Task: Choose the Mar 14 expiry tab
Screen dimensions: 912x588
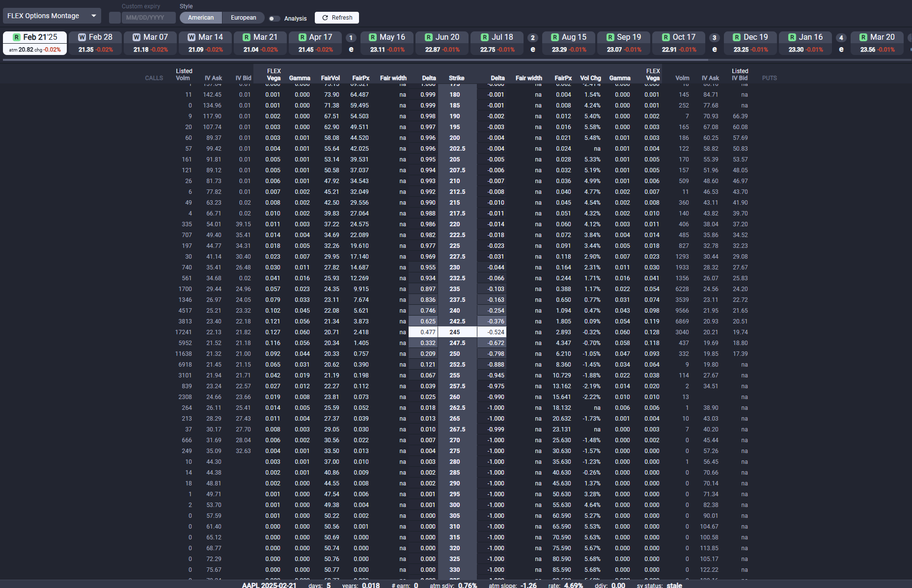Action: (205, 43)
